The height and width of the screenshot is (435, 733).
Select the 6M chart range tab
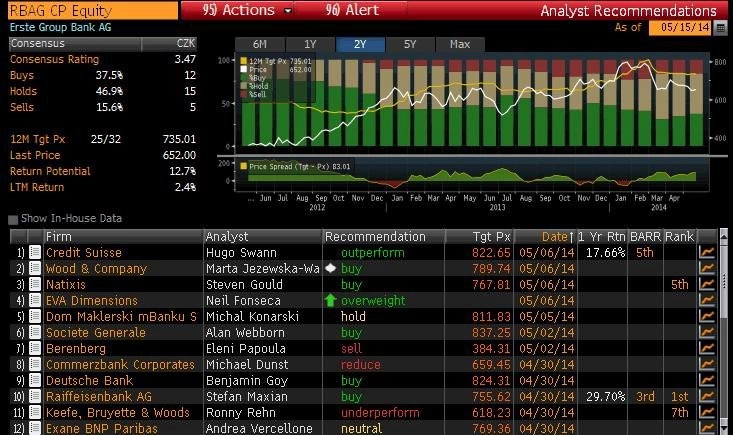[x=259, y=44]
